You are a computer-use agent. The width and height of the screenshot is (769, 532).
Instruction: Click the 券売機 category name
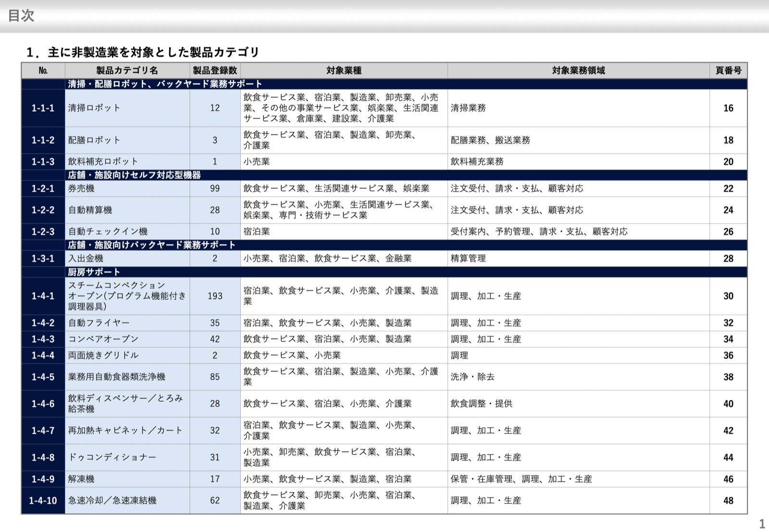[81, 189]
